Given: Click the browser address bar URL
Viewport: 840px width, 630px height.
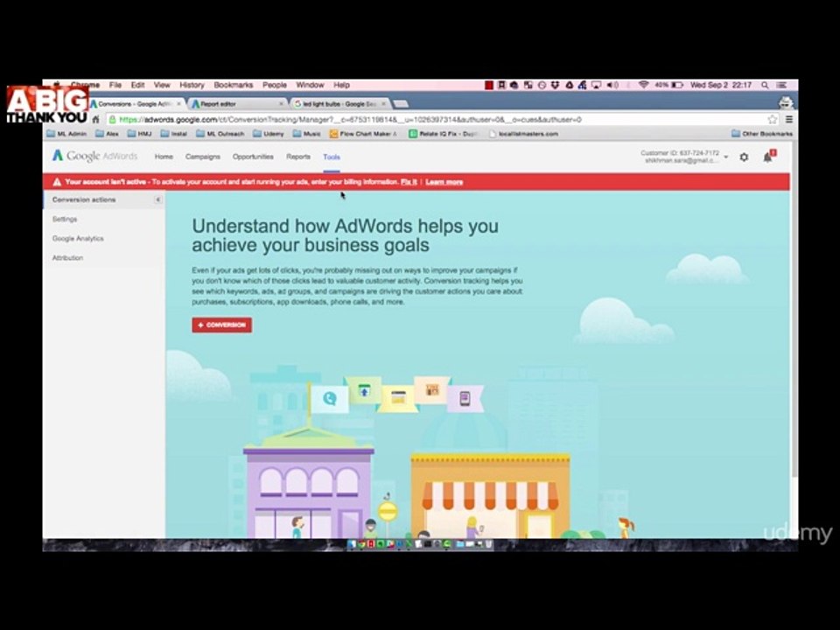Looking at the screenshot, I should (x=350, y=120).
